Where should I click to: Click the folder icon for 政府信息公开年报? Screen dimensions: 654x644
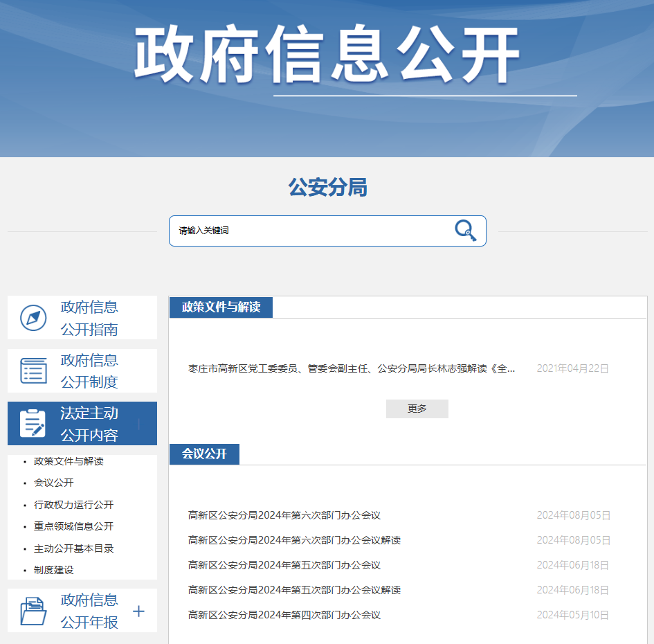[33, 611]
